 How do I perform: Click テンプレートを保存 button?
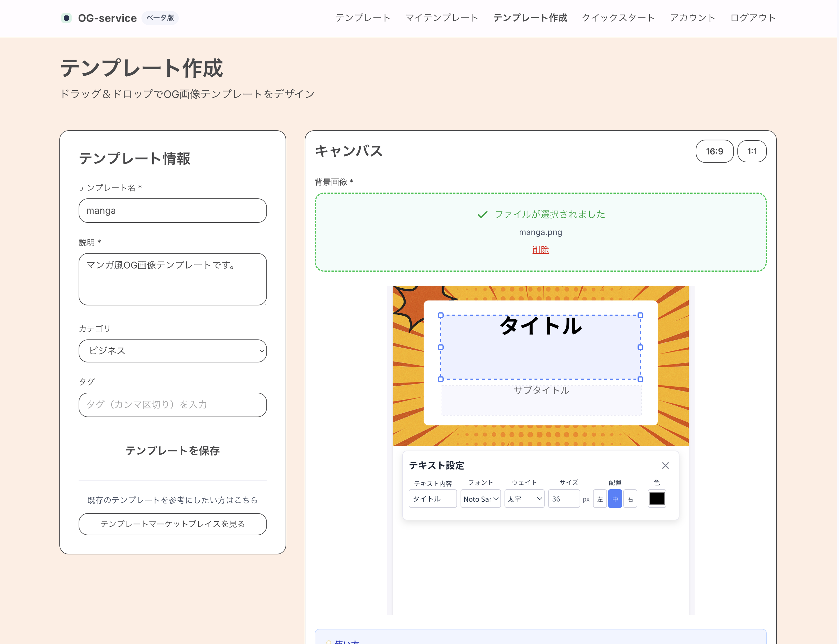coord(173,450)
